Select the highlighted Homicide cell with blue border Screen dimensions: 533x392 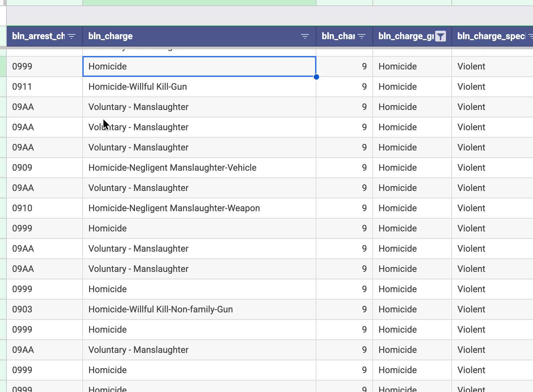pos(199,66)
